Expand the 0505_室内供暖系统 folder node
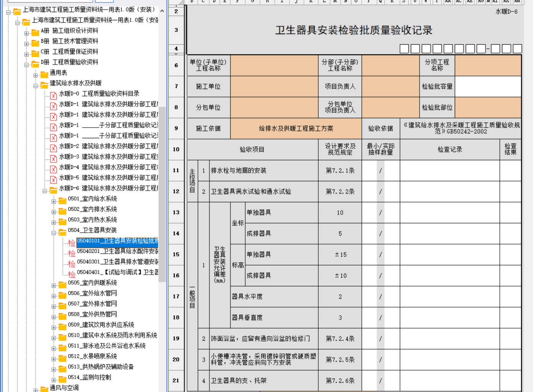533x392 pixels. [x=54, y=285]
